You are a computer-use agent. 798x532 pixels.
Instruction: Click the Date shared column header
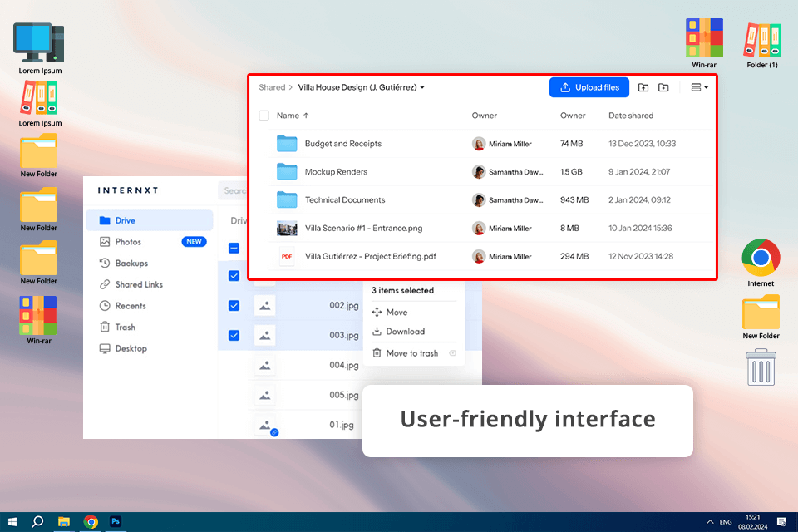(631, 116)
